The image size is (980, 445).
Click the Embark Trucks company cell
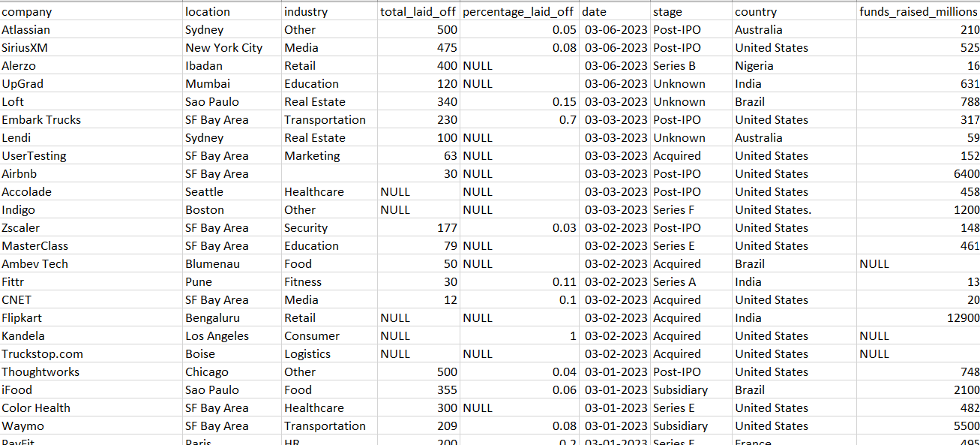point(91,119)
